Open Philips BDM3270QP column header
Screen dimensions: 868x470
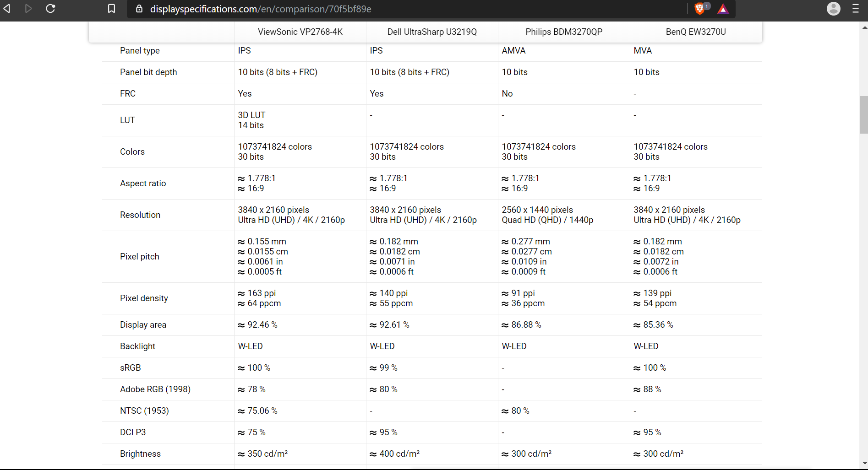[564, 32]
